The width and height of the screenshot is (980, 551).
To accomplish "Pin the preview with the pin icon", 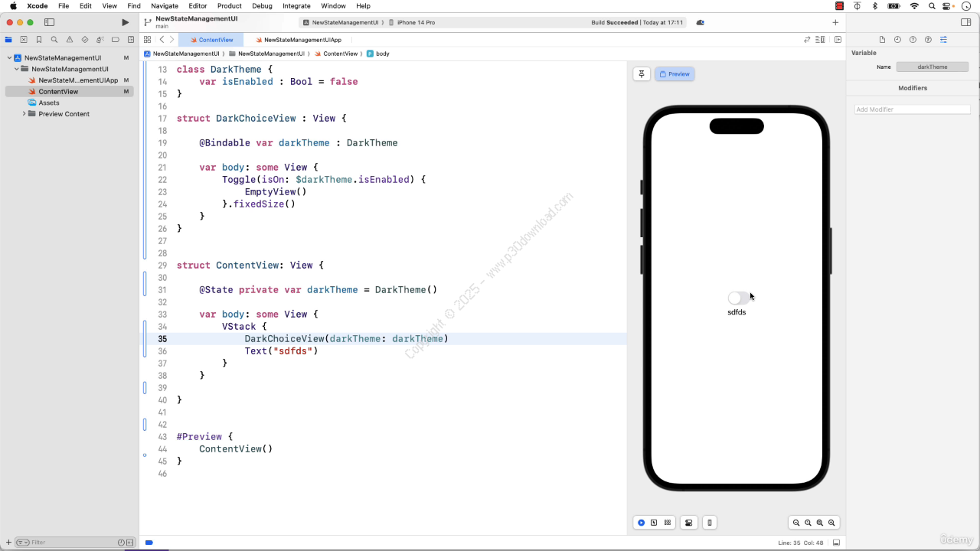I will tap(642, 74).
